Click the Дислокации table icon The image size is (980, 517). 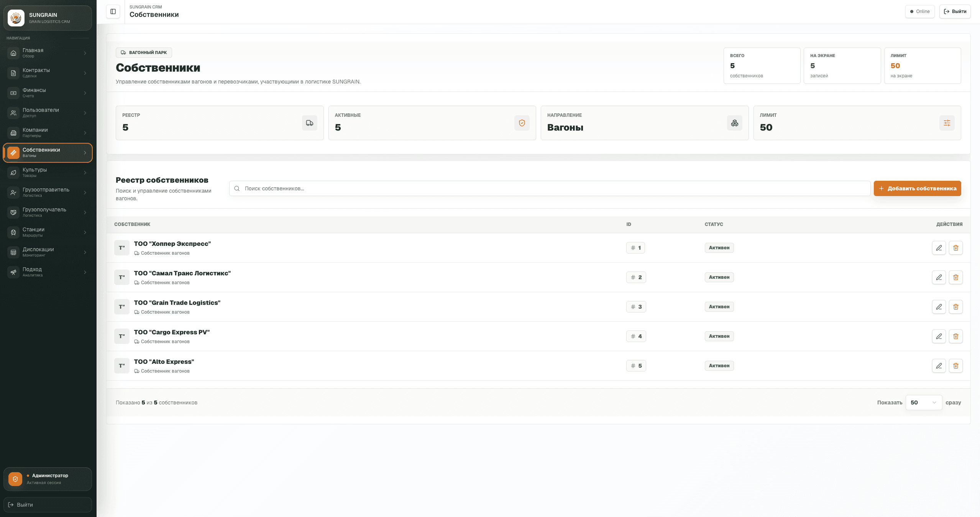point(13,252)
